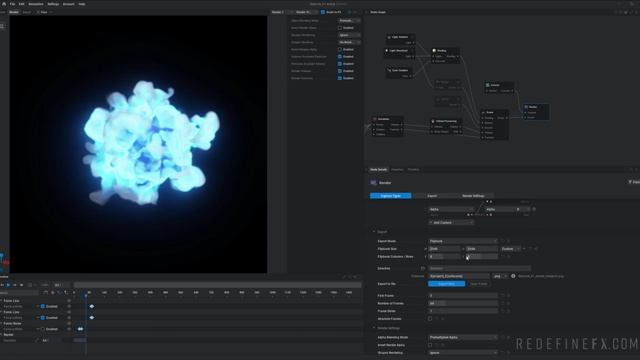The image size is (640, 360).
Task: Click the info icon next to png format
Action: coord(513,276)
